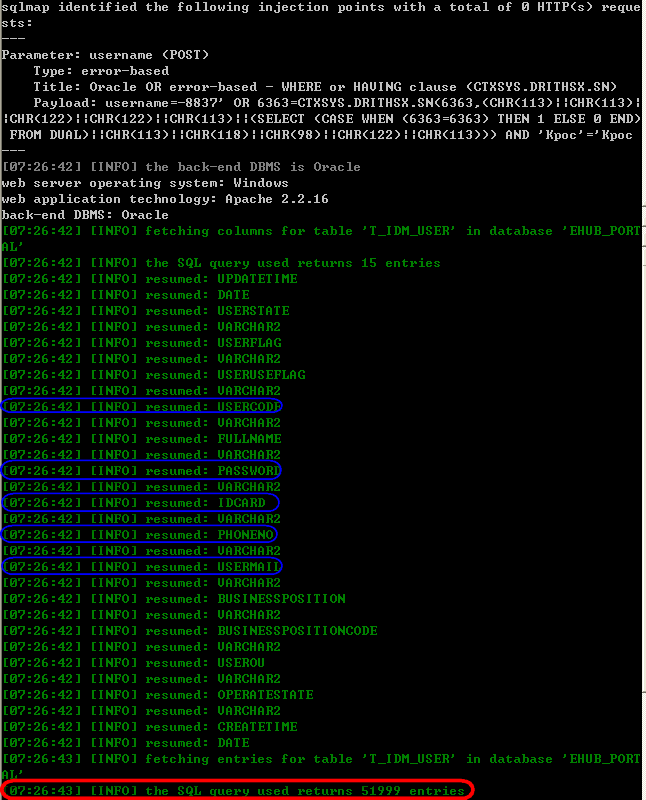Select the 'resumed: PASSWORD' row

141,471
